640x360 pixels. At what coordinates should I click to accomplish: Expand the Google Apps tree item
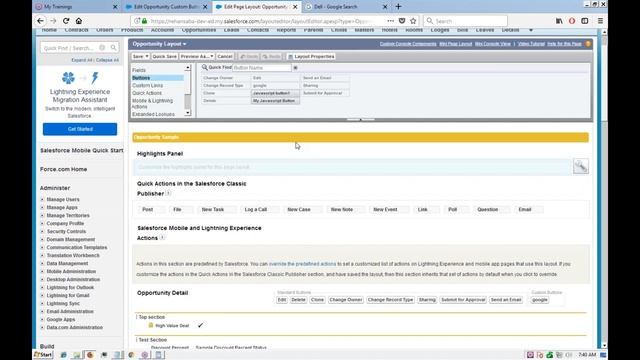(x=42, y=320)
